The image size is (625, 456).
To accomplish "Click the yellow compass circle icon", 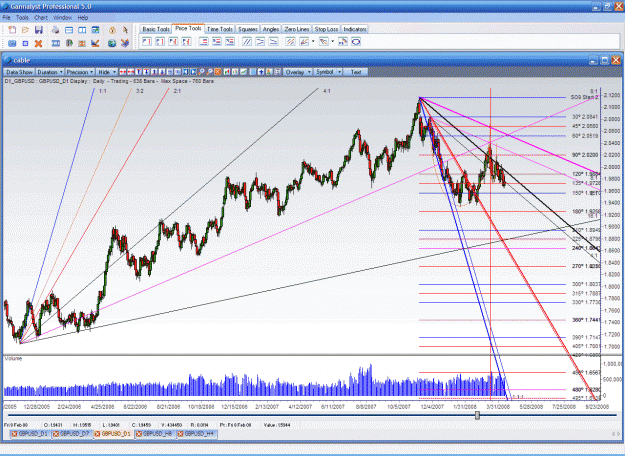I will (x=112, y=30).
